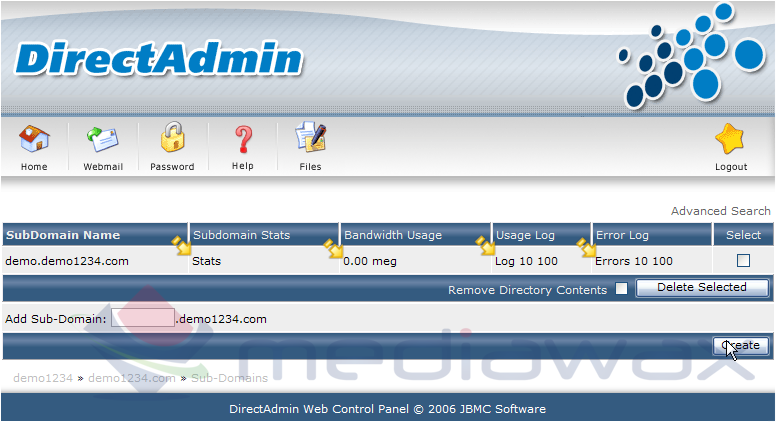The image size is (776, 422).
Task: Open the demo.demo1234.com subdomain link
Action: point(67,261)
